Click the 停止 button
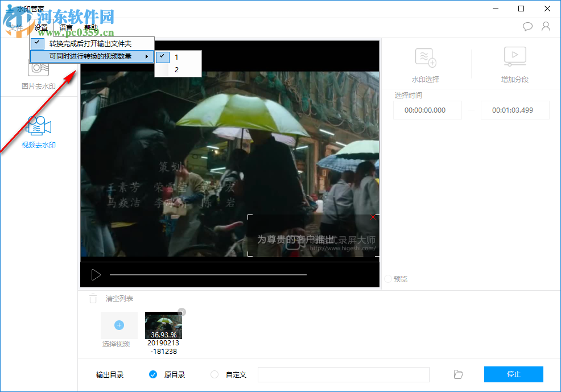Viewport: 561px width, 392px height. (514, 374)
